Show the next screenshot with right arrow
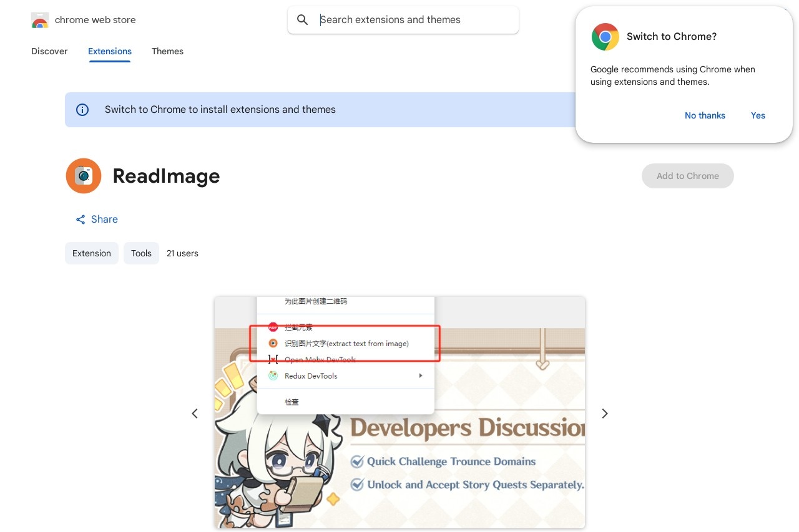This screenshot has width=799, height=532. click(x=604, y=414)
